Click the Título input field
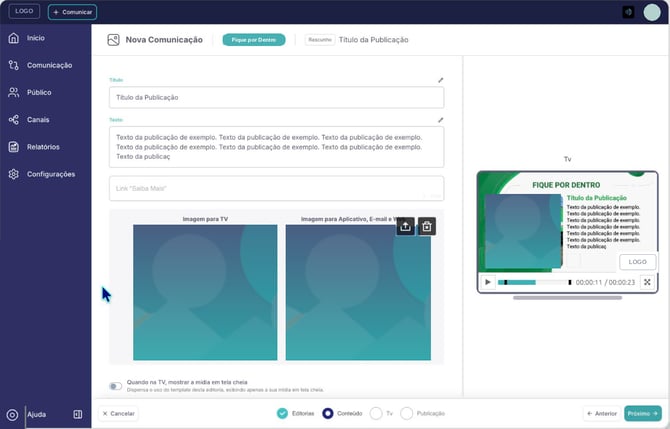This screenshot has height=429, width=670. [x=276, y=97]
